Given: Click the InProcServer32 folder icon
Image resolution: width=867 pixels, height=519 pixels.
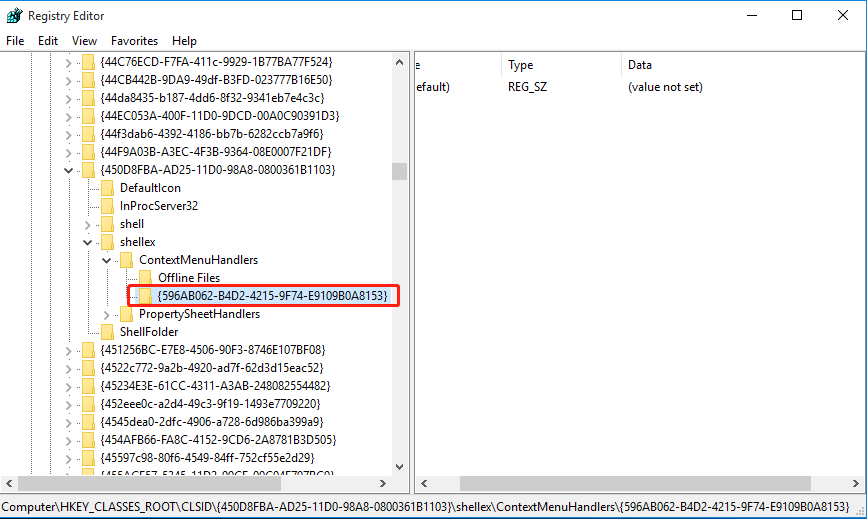Looking at the screenshot, I should tap(107, 206).
